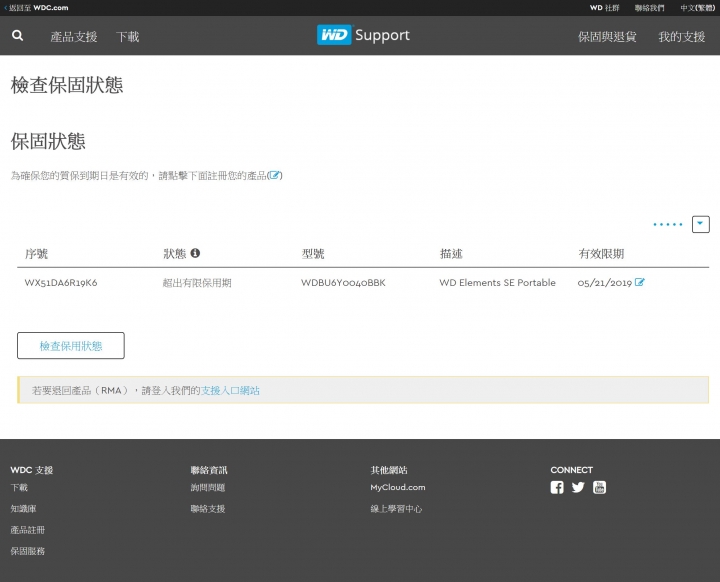Open footer 知識庫 link

pyautogui.click(x=23, y=509)
